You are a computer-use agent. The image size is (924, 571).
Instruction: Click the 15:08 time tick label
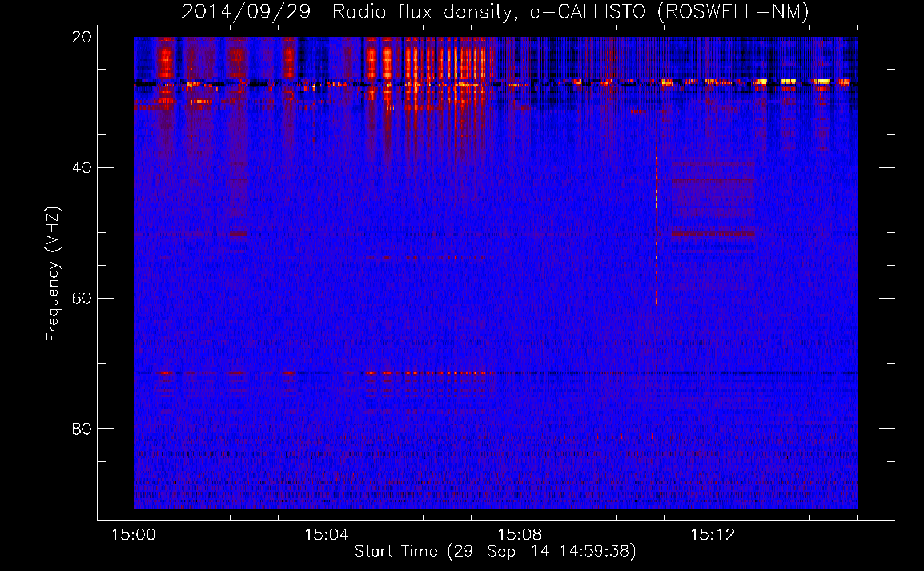[519, 535]
